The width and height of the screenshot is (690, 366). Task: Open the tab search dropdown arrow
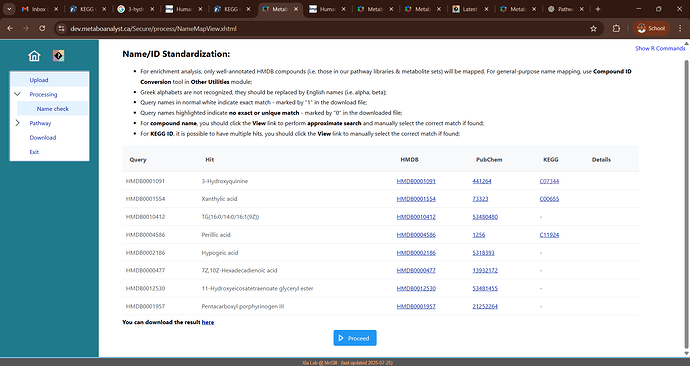click(x=9, y=9)
